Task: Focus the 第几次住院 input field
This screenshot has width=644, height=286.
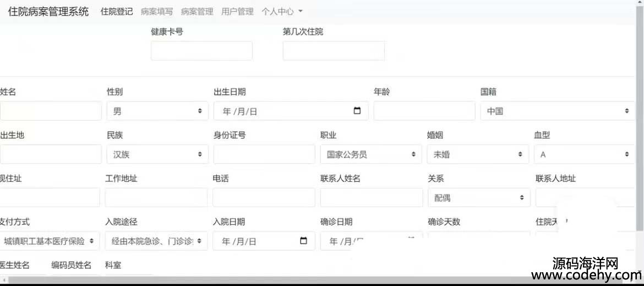Action: (334, 51)
